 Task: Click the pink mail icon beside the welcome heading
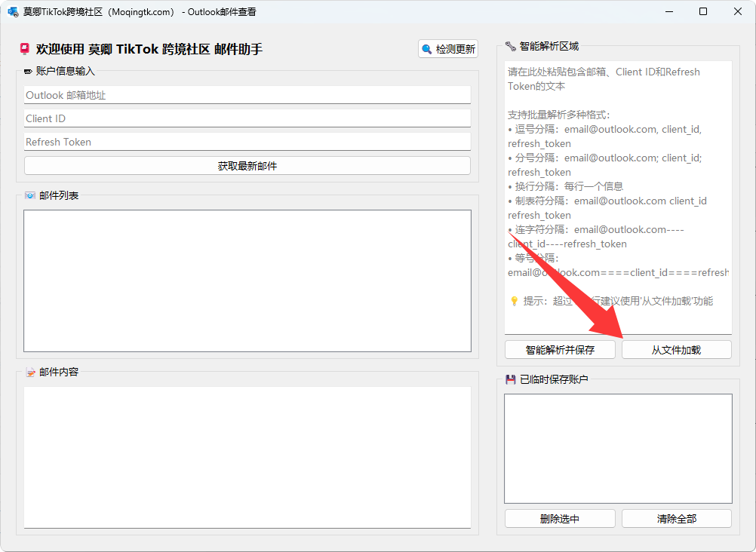point(26,47)
